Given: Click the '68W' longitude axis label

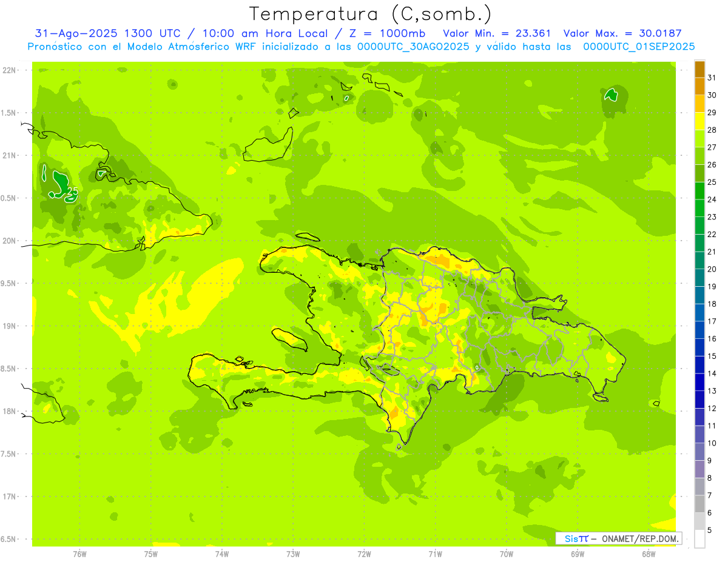Looking at the screenshot, I should point(648,554).
